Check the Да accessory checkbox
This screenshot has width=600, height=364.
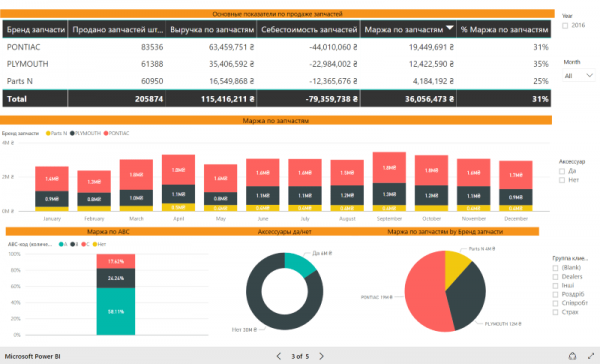pos(562,171)
